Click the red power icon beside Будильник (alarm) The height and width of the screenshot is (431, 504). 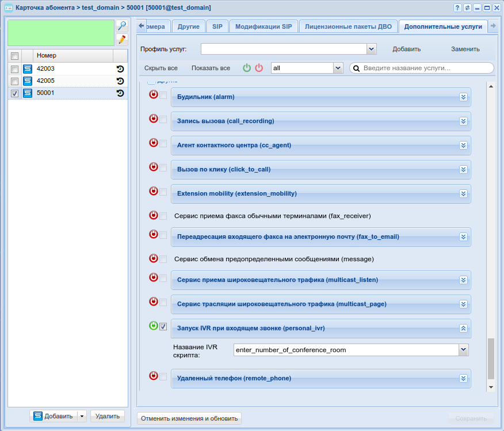(153, 95)
